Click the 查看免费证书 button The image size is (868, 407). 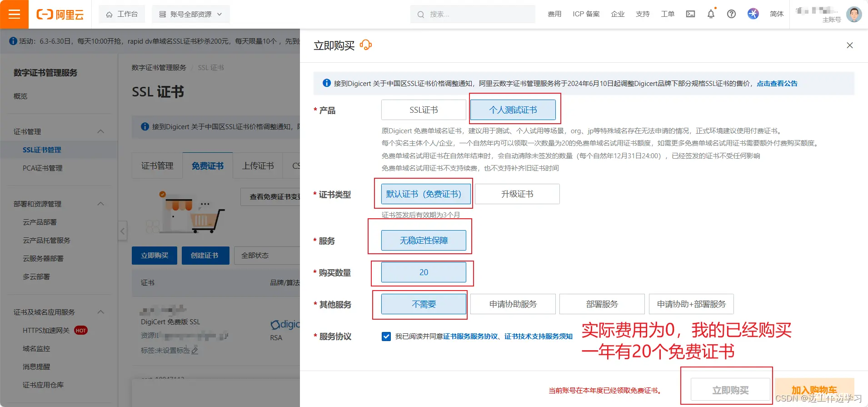click(270, 197)
